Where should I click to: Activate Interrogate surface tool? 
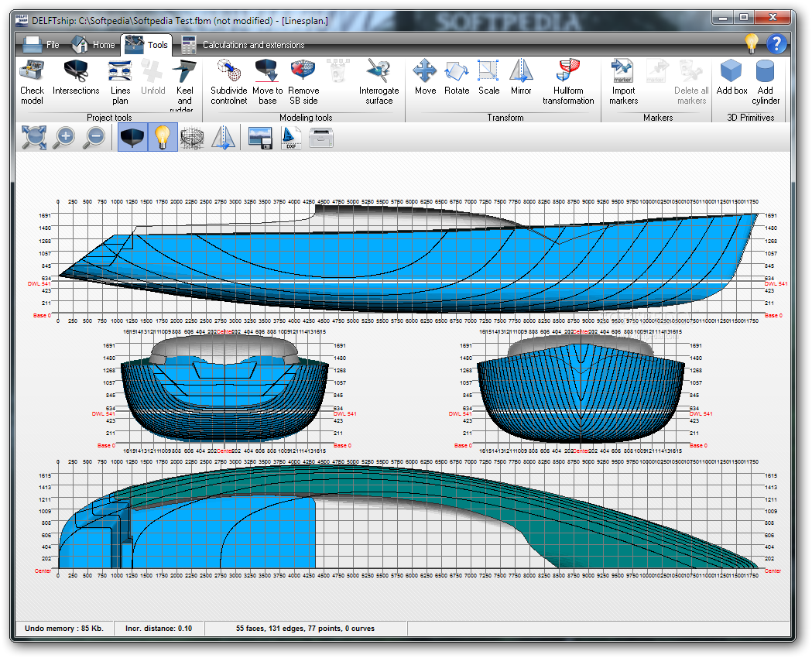[379, 83]
